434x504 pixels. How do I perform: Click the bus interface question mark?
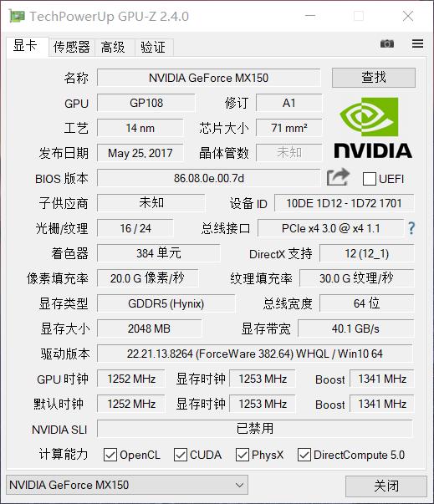point(411,228)
